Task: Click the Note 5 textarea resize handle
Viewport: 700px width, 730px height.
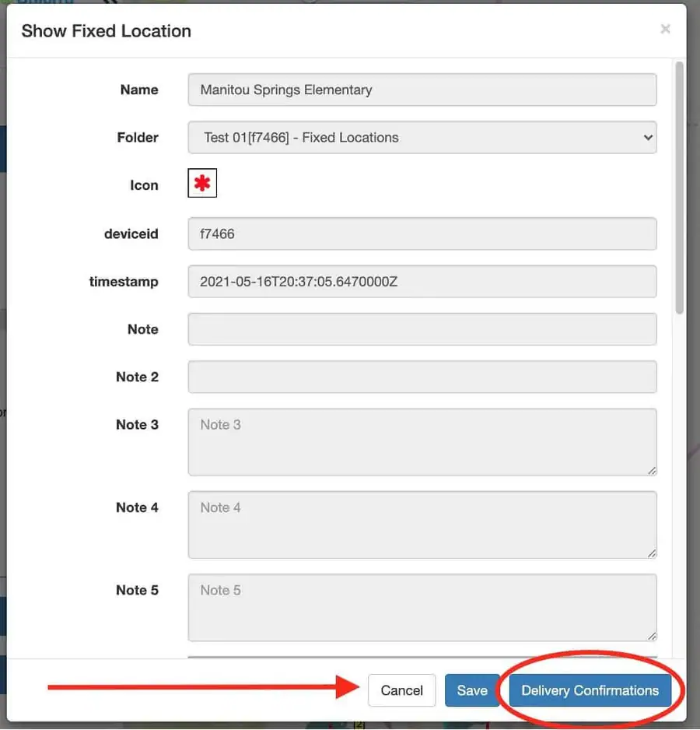Action: coord(652,636)
